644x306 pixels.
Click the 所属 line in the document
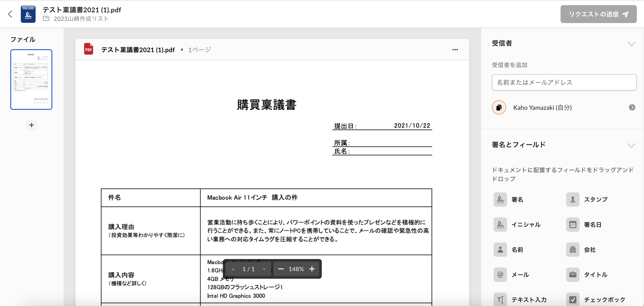[382, 143]
